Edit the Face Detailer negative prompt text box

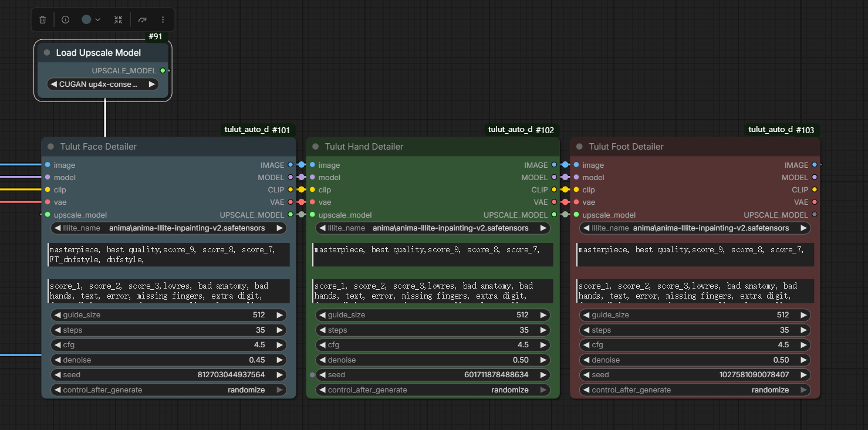tap(169, 291)
